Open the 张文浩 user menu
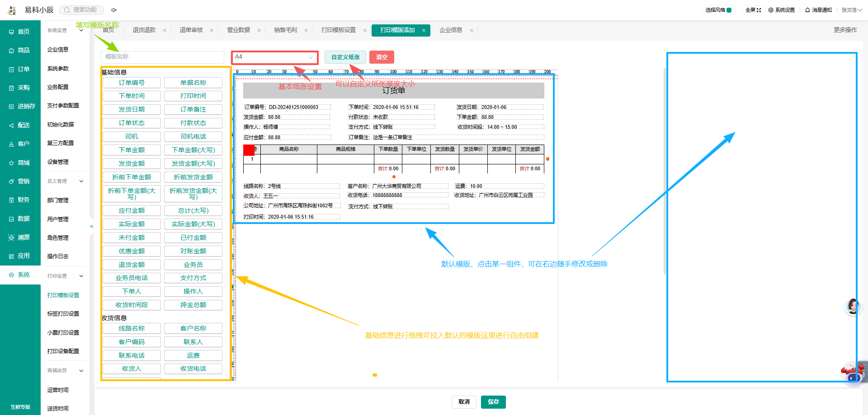The image size is (868, 415). point(851,10)
